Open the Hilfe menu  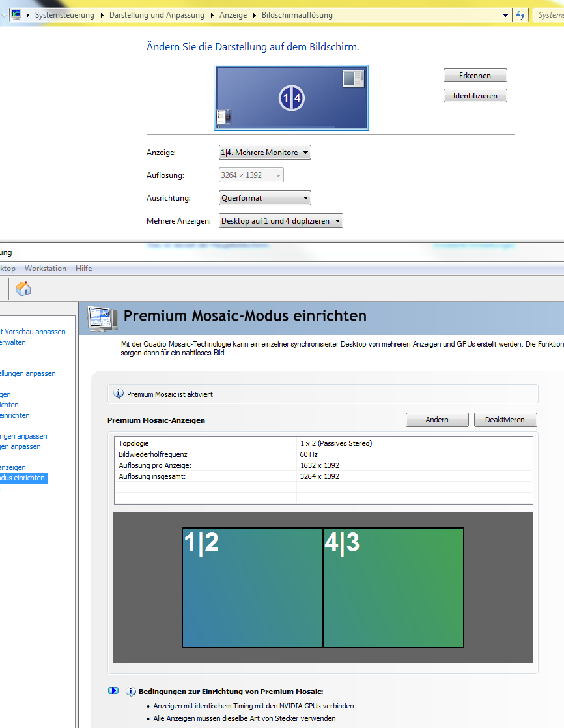(83, 269)
